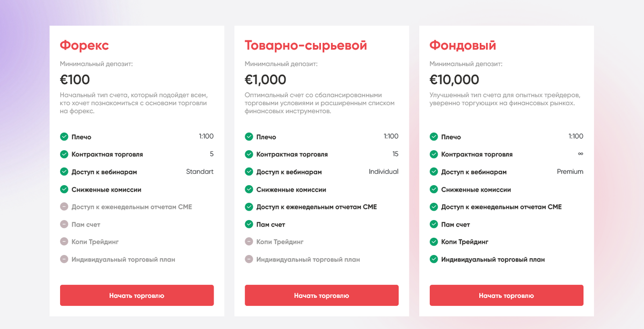Image resolution: width=644 pixels, height=329 pixels.
Task: Click Начать торговлю under the Форекс plan
Action: coord(136,295)
